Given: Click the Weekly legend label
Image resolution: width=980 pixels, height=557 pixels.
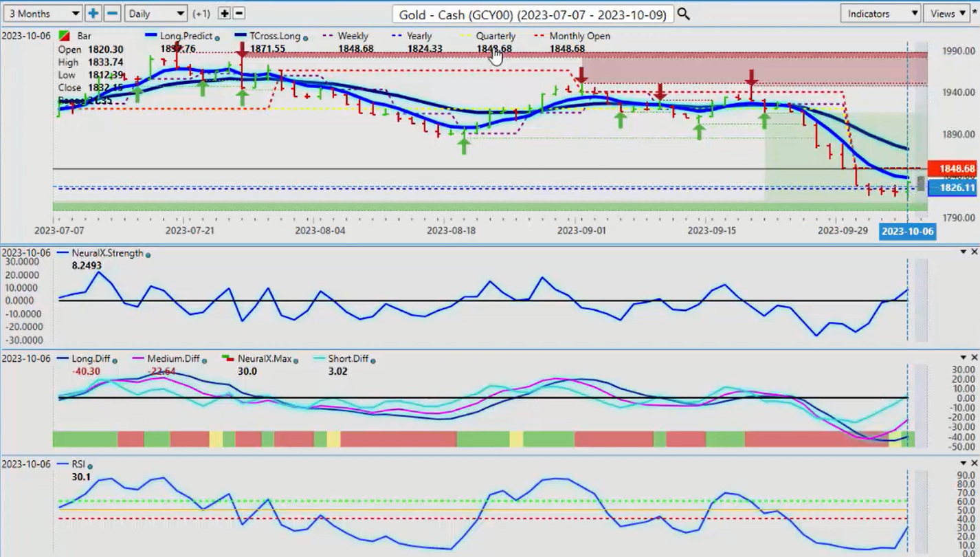Looking at the screenshot, I should click(353, 36).
